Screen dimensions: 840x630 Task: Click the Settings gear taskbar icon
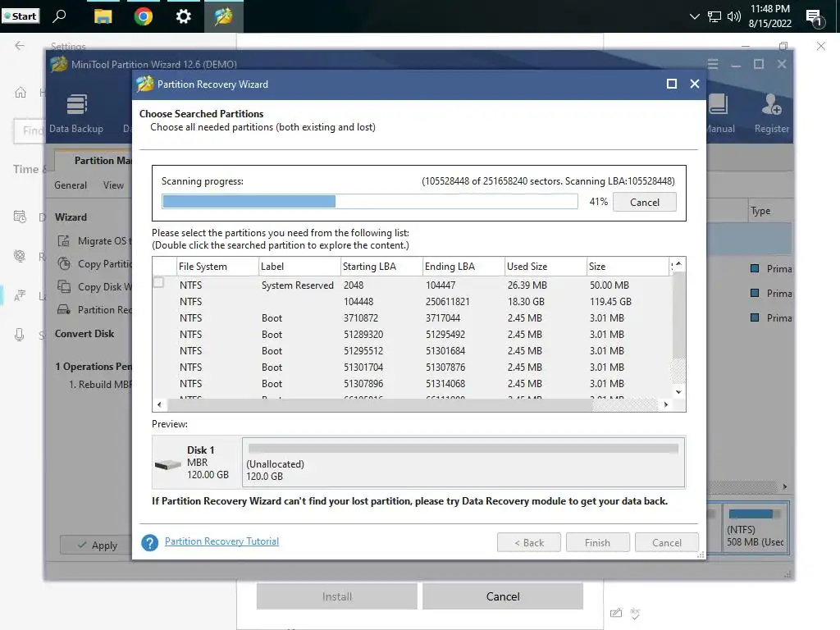tap(183, 16)
